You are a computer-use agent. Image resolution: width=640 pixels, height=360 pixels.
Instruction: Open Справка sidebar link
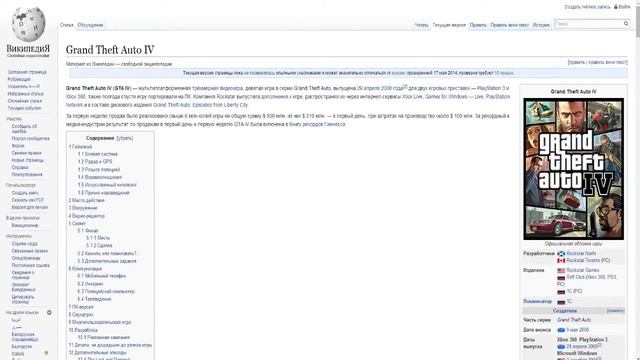(20, 167)
